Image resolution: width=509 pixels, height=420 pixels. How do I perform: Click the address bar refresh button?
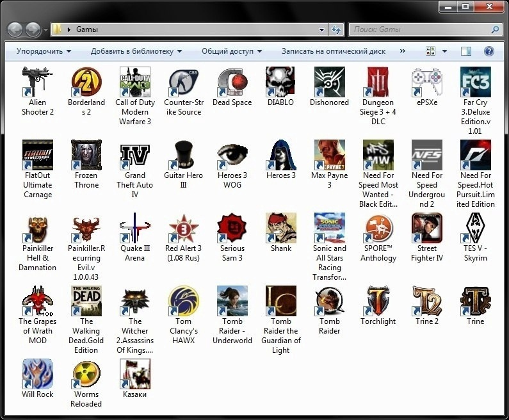click(x=336, y=30)
